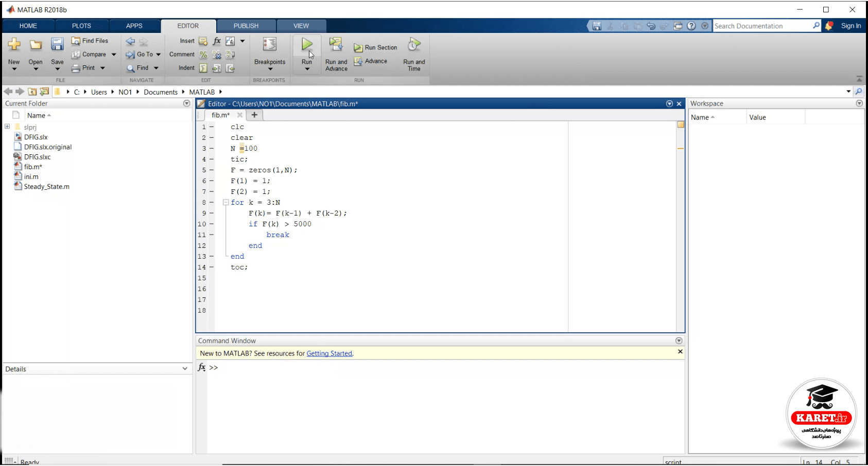Open the Save dropdown arrow
The image size is (868, 466).
(x=57, y=69)
